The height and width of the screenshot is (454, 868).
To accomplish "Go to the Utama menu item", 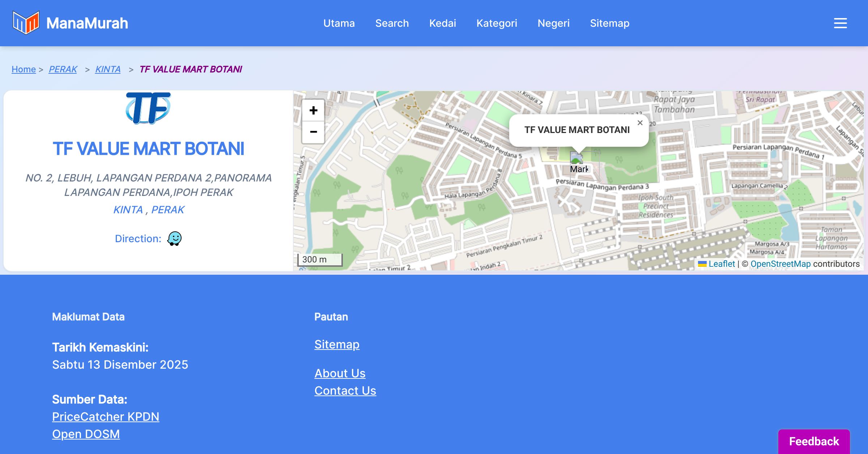I will click(339, 23).
